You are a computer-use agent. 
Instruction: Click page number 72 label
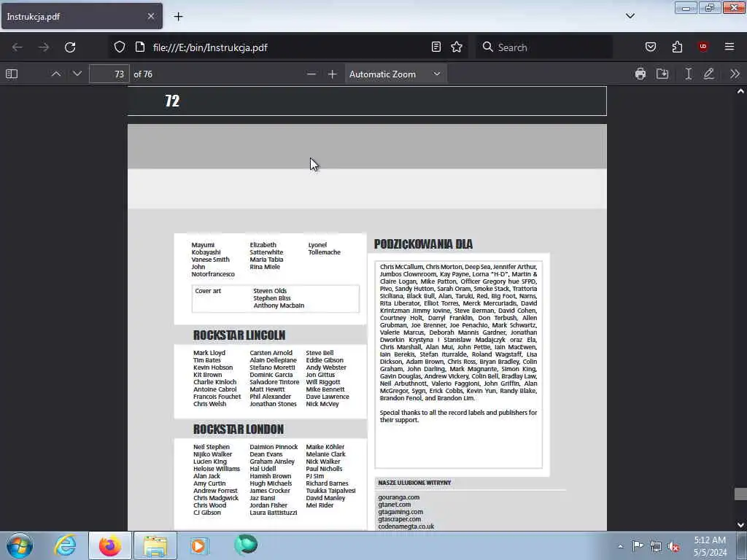(x=172, y=101)
